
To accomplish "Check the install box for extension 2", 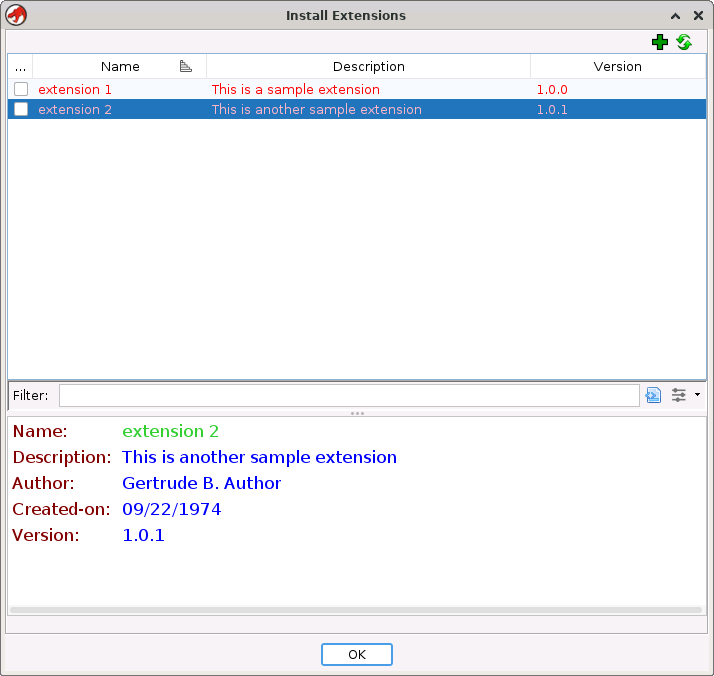I will click(21, 110).
